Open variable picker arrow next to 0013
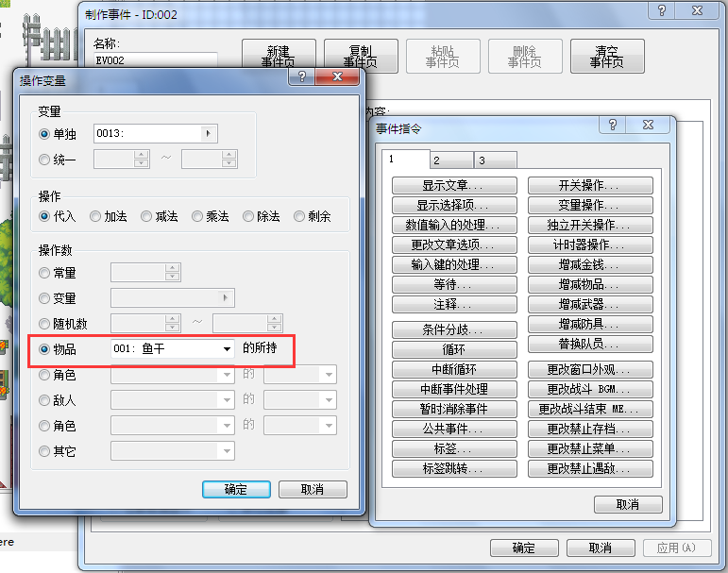Viewport: 728px width, 573px height. pyautogui.click(x=208, y=134)
